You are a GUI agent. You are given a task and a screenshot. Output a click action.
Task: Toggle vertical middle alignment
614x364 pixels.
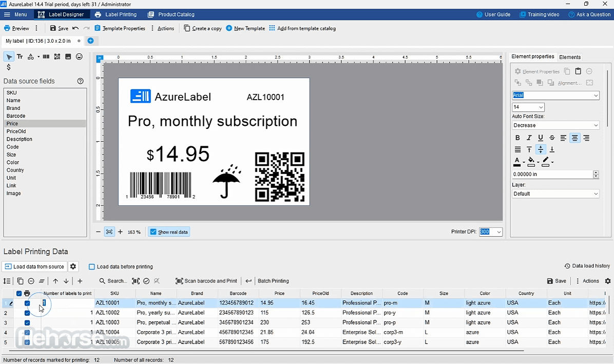tap(541, 149)
